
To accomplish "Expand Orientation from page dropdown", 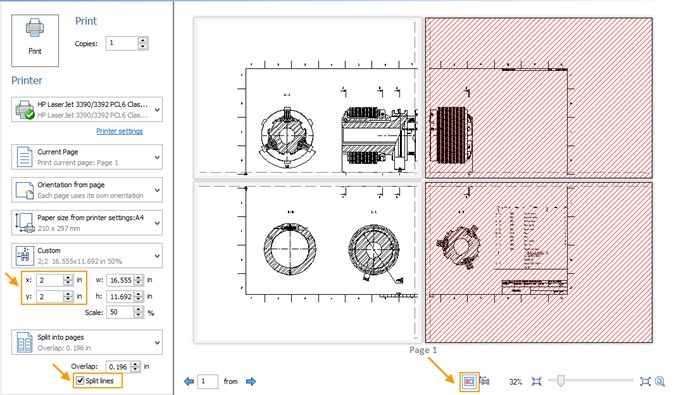I will pos(87,190).
